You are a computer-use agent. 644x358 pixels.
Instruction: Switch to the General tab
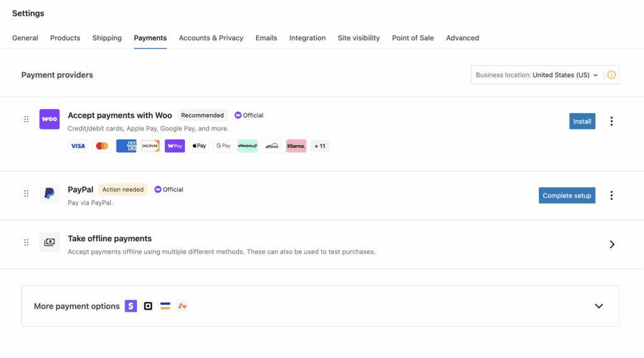tap(25, 38)
